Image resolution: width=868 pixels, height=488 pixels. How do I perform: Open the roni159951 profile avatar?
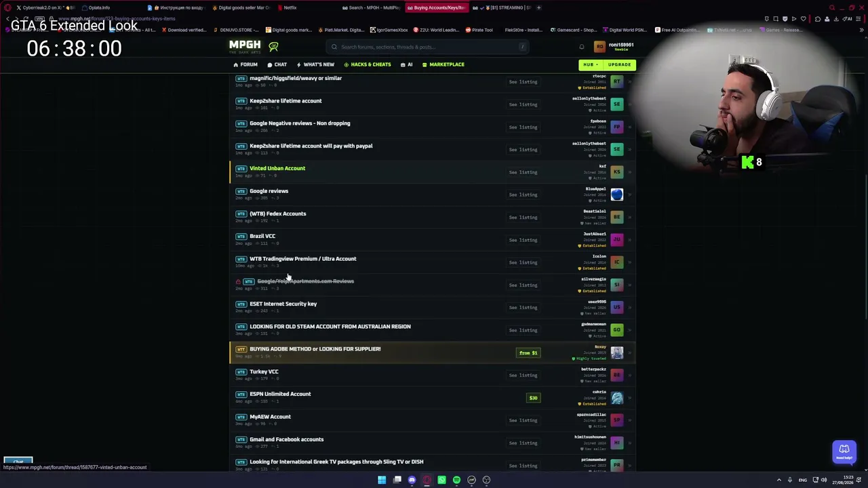[599, 47]
